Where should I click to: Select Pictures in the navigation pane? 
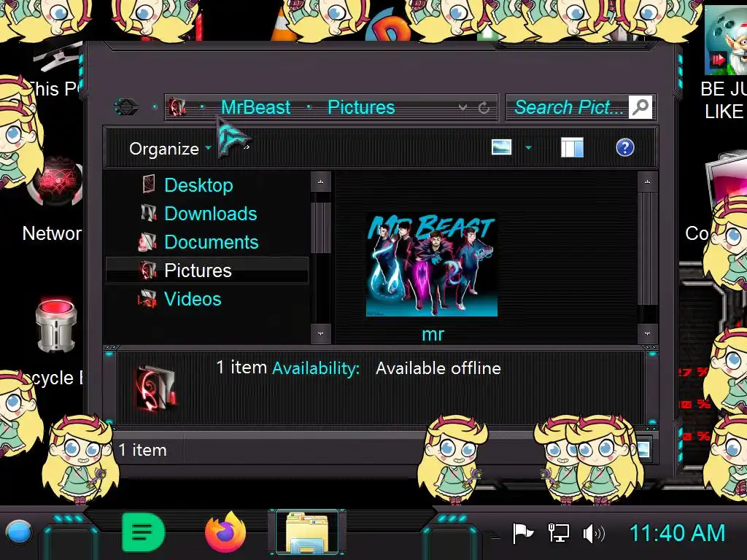206,271
